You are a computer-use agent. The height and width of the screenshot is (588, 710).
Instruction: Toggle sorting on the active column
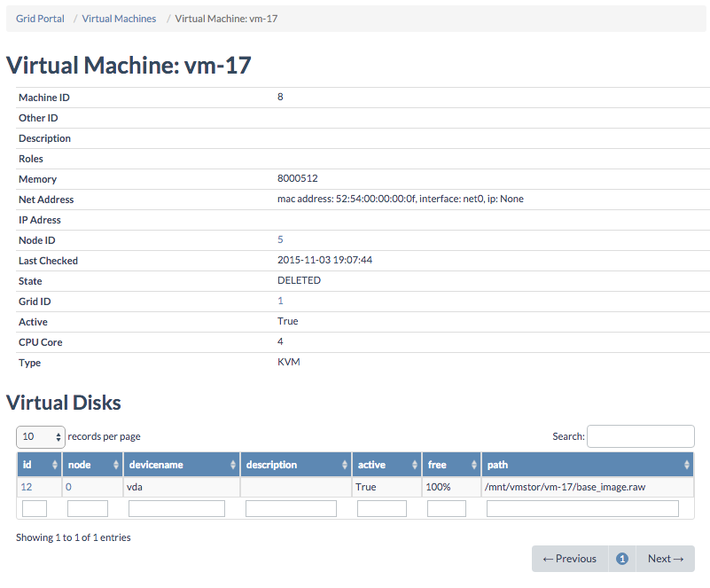click(x=416, y=465)
